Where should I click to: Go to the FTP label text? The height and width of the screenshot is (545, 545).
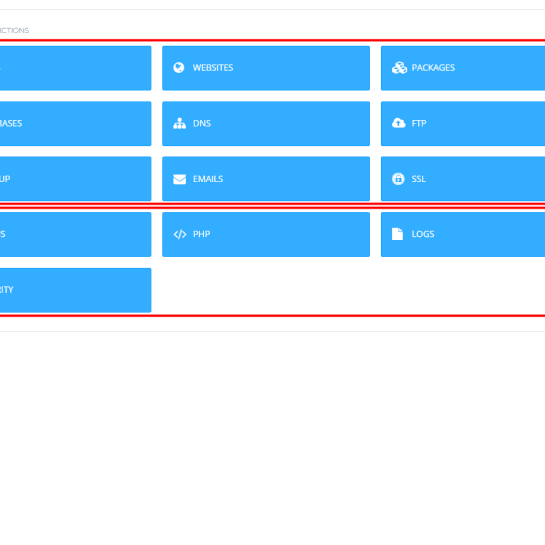pos(419,123)
